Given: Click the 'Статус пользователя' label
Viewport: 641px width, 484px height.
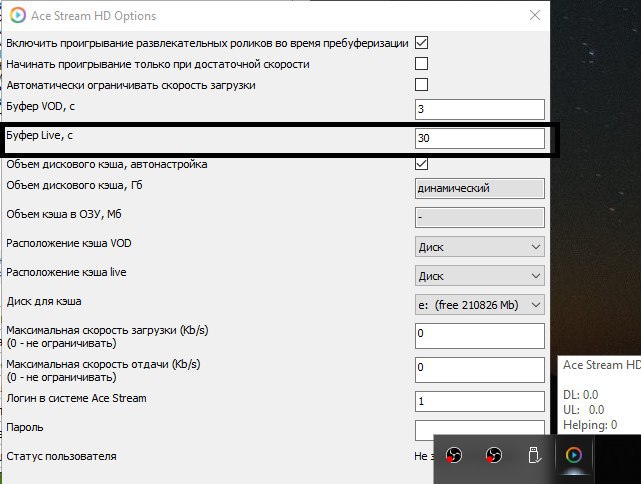Looking at the screenshot, I should [61, 456].
